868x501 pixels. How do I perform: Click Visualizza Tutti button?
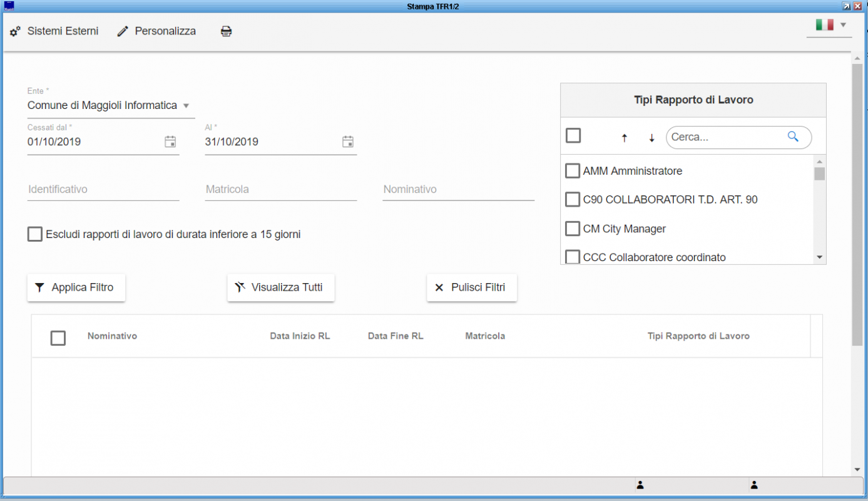(281, 288)
